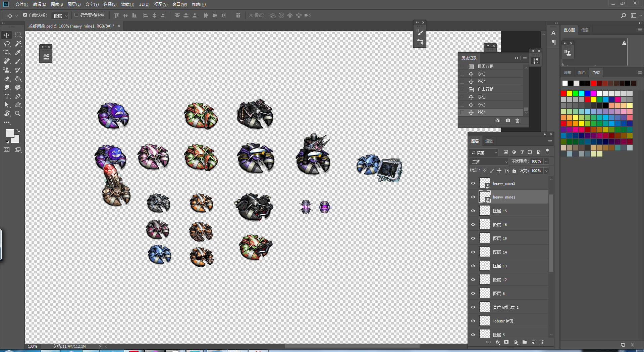This screenshot has width=644, height=352.
Task: Select the Zoom tool in toolbox
Action: point(18,114)
